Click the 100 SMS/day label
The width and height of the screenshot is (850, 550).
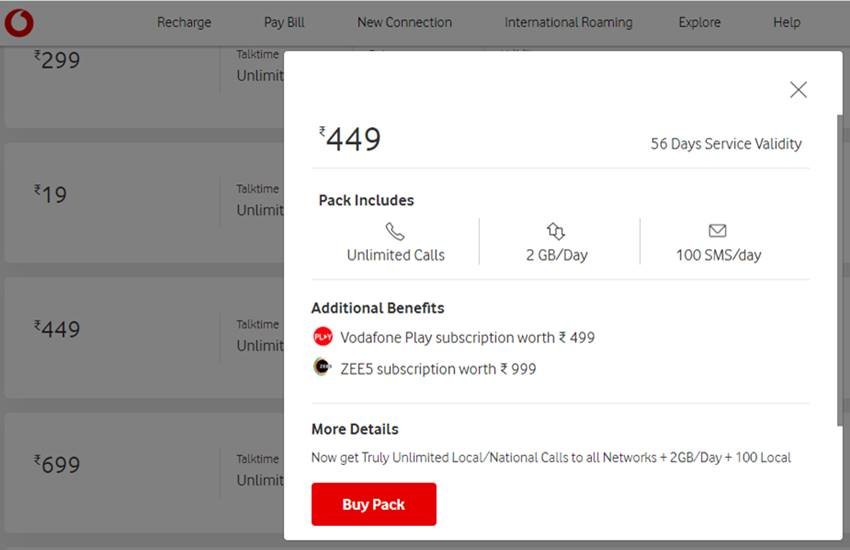point(718,255)
